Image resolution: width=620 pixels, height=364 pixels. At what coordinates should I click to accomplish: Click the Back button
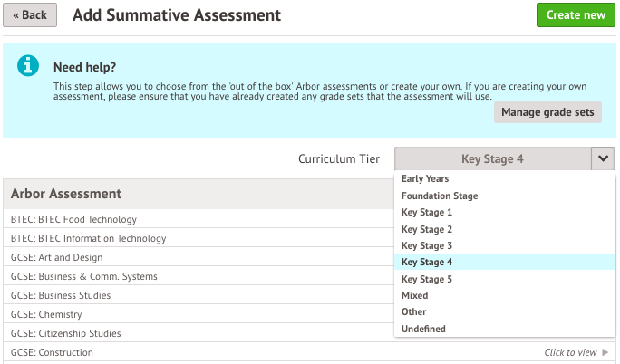(30, 15)
